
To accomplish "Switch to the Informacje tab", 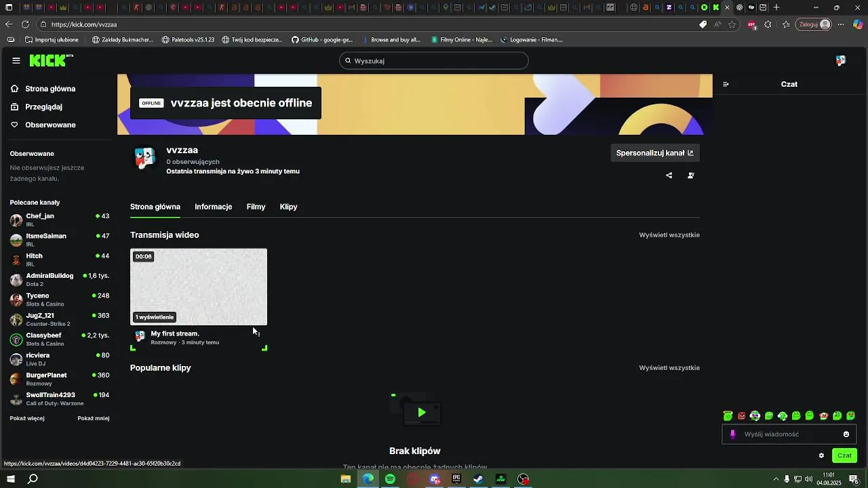I will pos(214,207).
